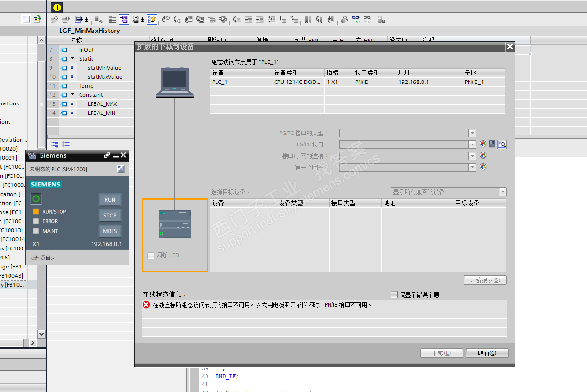Click the PLCSIM restore window icon
The image size is (587, 392).
(107, 155)
